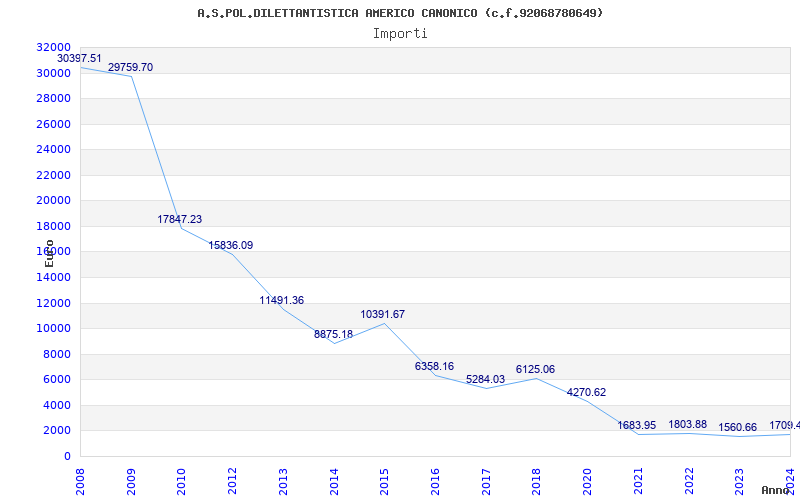Select y-axis tick 18000

[54, 226]
